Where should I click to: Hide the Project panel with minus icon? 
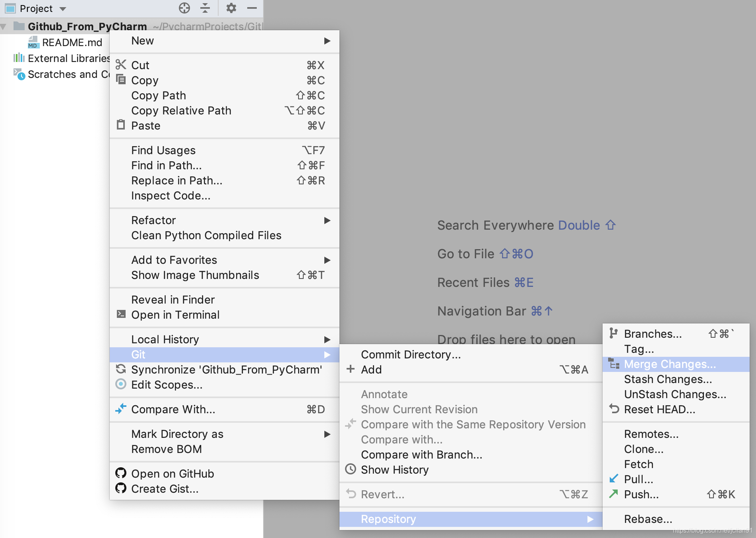coord(252,8)
